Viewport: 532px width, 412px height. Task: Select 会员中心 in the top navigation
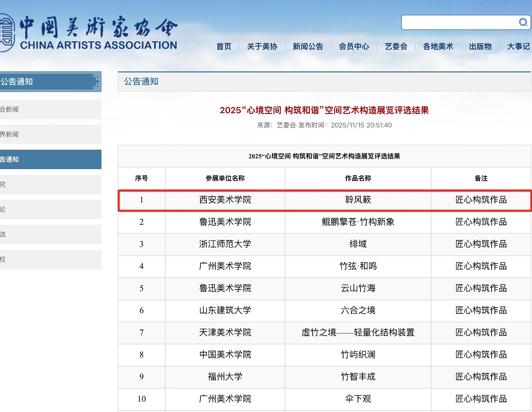pyautogui.click(x=354, y=47)
